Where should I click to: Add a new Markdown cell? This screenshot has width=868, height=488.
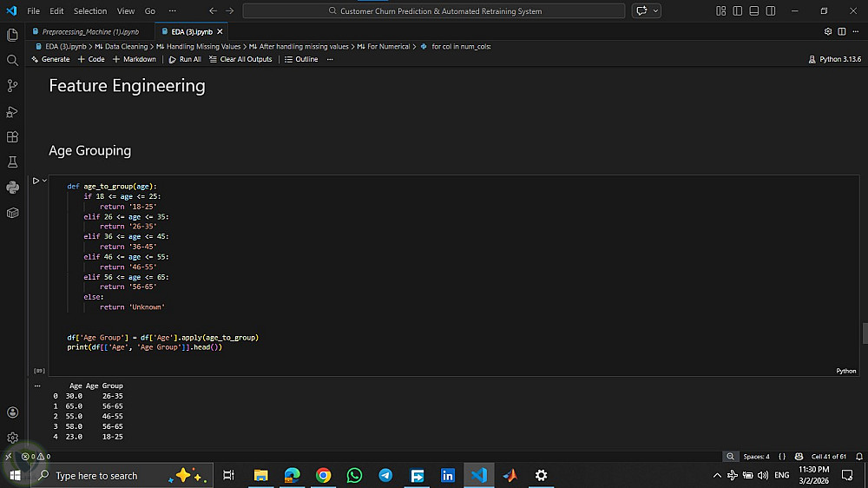coord(135,59)
